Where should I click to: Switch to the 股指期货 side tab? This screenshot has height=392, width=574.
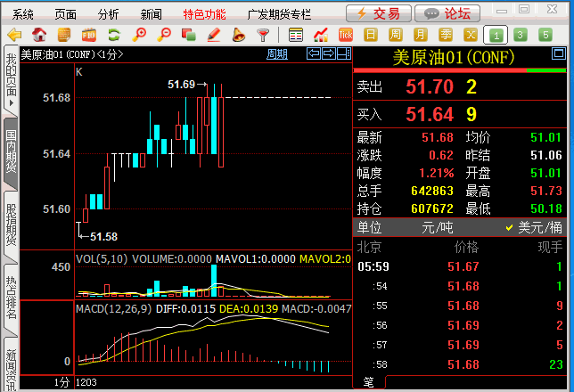11,225
